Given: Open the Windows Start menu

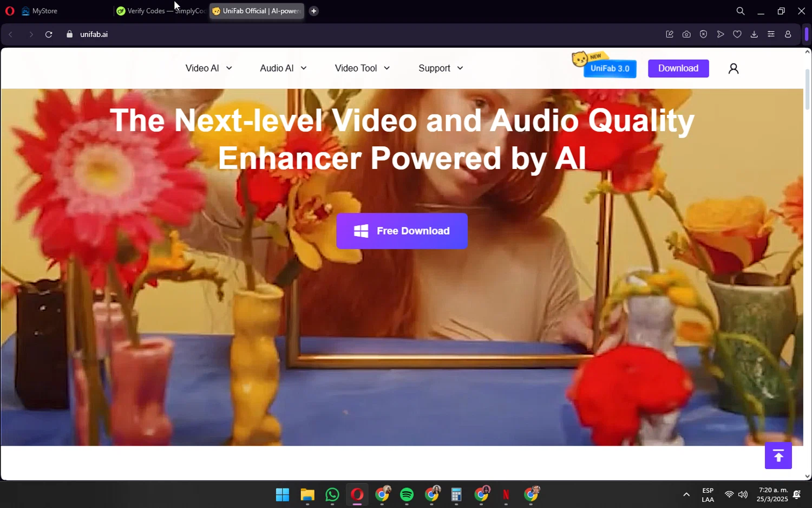Looking at the screenshot, I should tap(283, 494).
